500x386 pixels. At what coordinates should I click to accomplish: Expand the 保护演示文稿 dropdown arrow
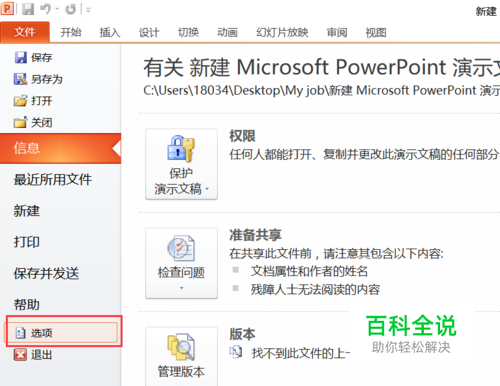(x=207, y=189)
